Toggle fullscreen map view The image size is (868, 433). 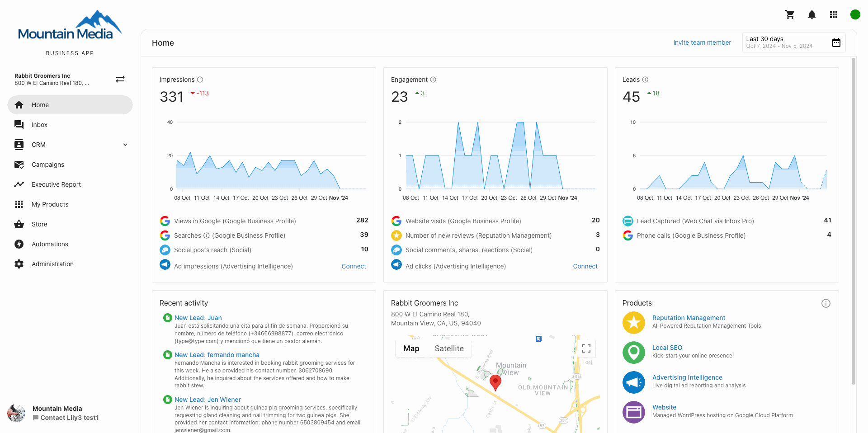tap(586, 348)
